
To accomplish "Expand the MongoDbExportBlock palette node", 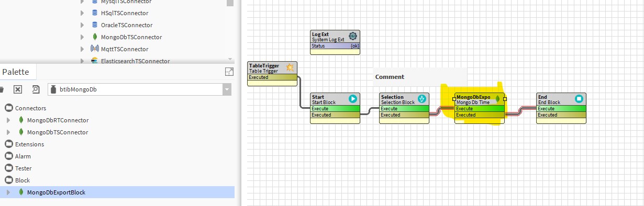I will [8, 192].
